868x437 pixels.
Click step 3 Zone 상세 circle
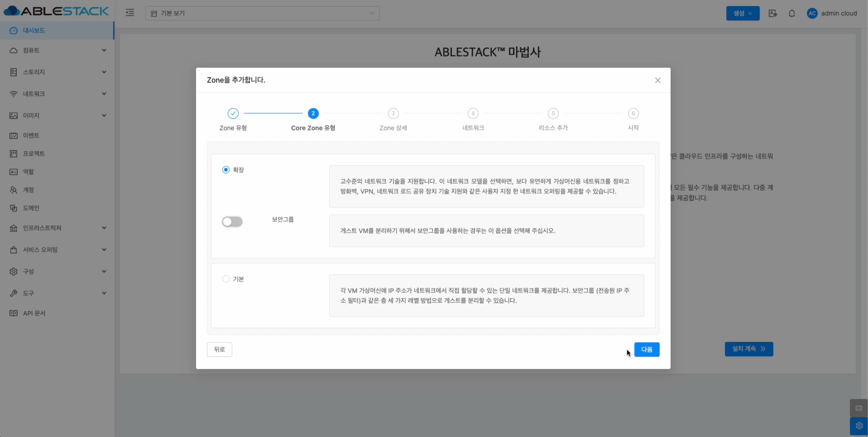coord(393,114)
